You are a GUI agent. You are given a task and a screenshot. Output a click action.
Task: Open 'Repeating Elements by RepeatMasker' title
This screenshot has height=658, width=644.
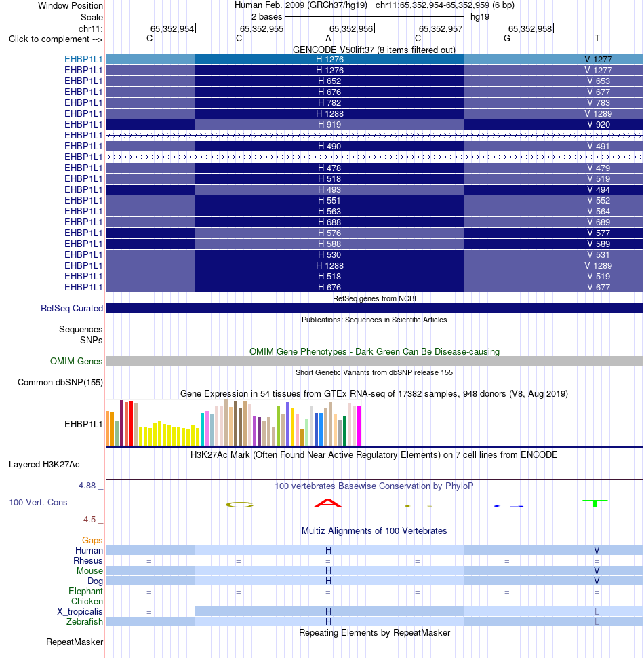pos(374,633)
